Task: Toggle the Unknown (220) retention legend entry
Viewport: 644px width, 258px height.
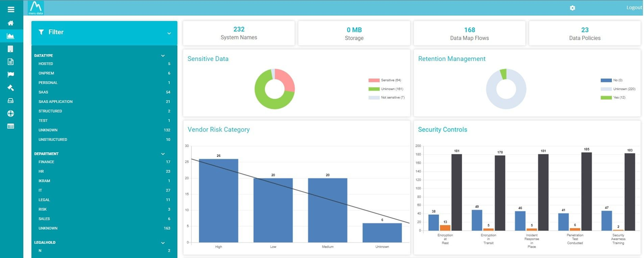Action: [x=618, y=89]
